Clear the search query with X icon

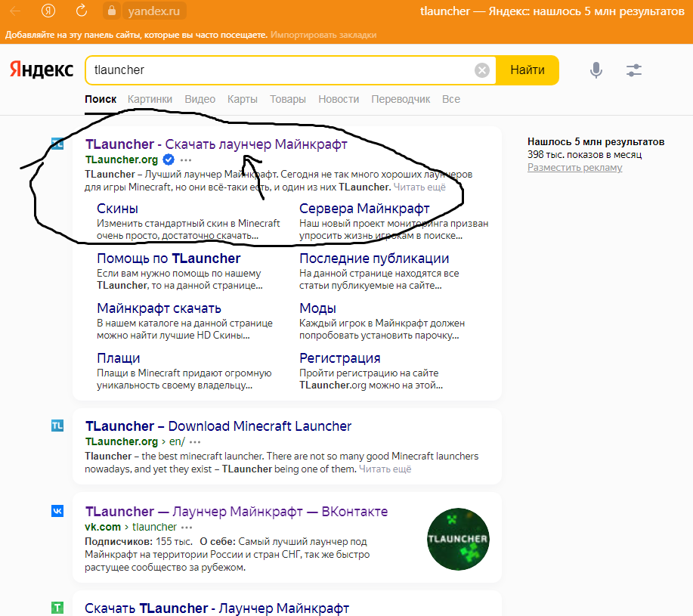(x=482, y=70)
